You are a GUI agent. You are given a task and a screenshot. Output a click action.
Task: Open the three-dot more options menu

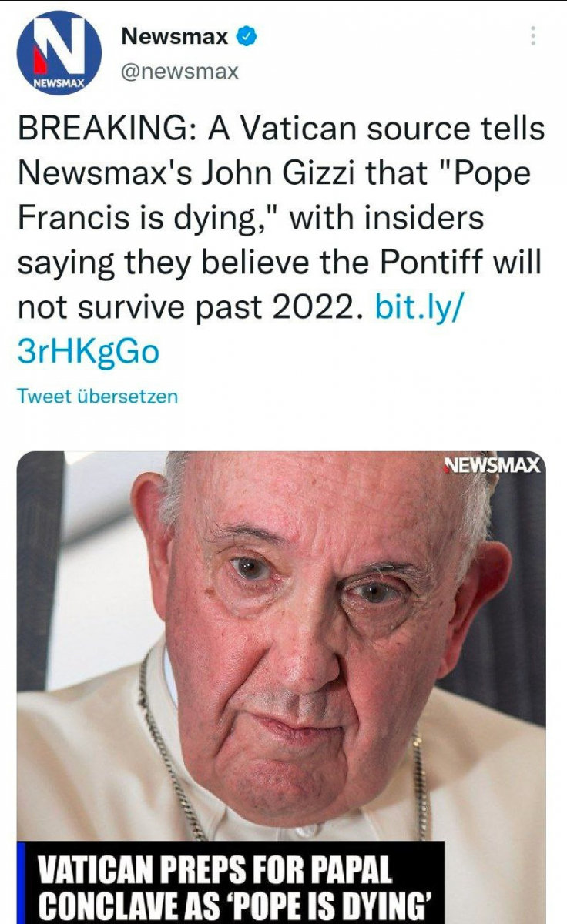point(533,35)
